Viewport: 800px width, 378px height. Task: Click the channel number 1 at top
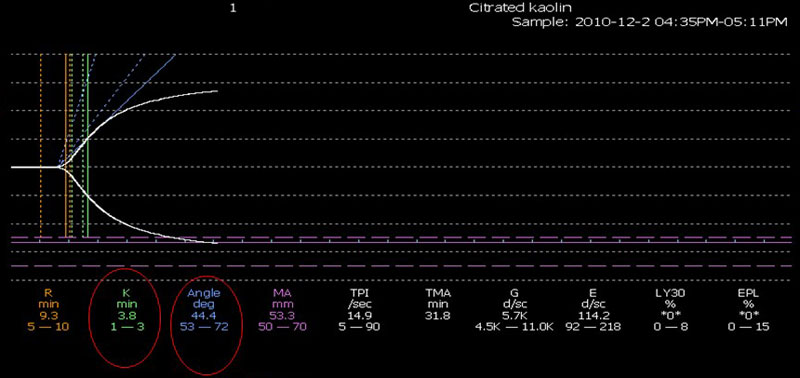click(233, 9)
